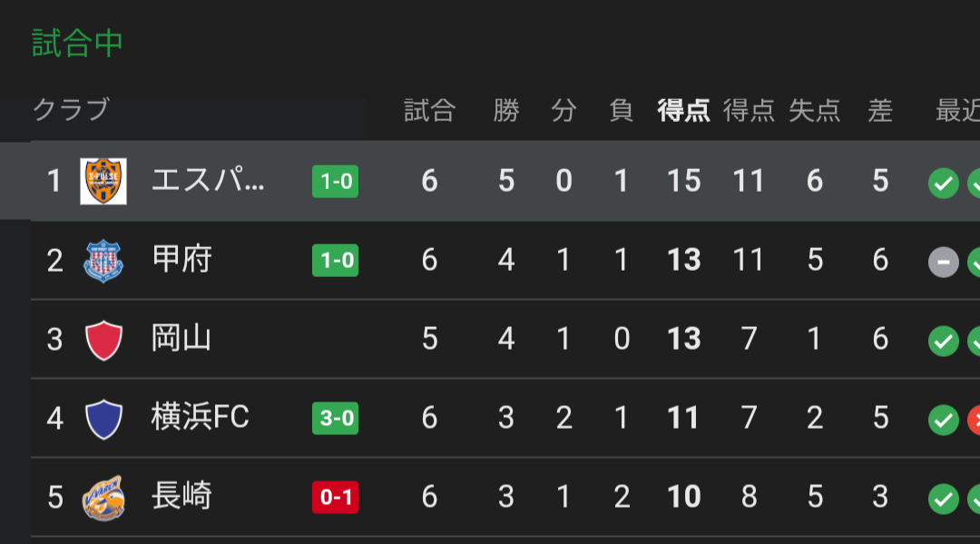980x544 pixels.
Task: Open the 1-0 live score badge for 甲府
Action: pyautogui.click(x=335, y=260)
